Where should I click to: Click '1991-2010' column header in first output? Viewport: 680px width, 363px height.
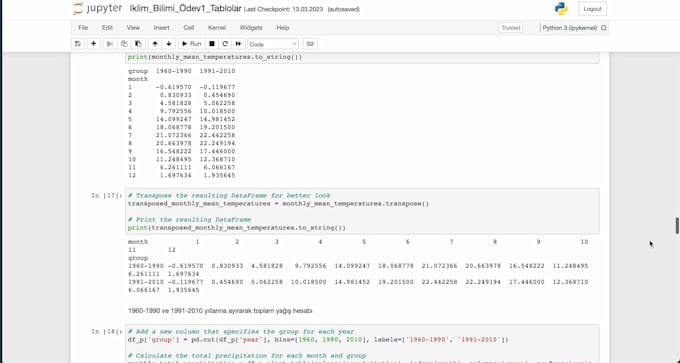217,71
